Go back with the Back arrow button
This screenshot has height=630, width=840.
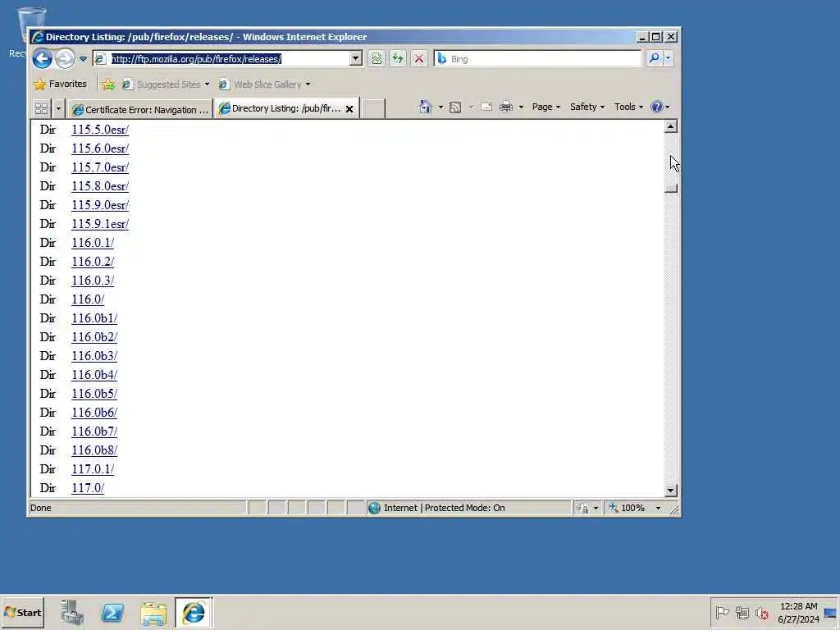click(x=42, y=58)
